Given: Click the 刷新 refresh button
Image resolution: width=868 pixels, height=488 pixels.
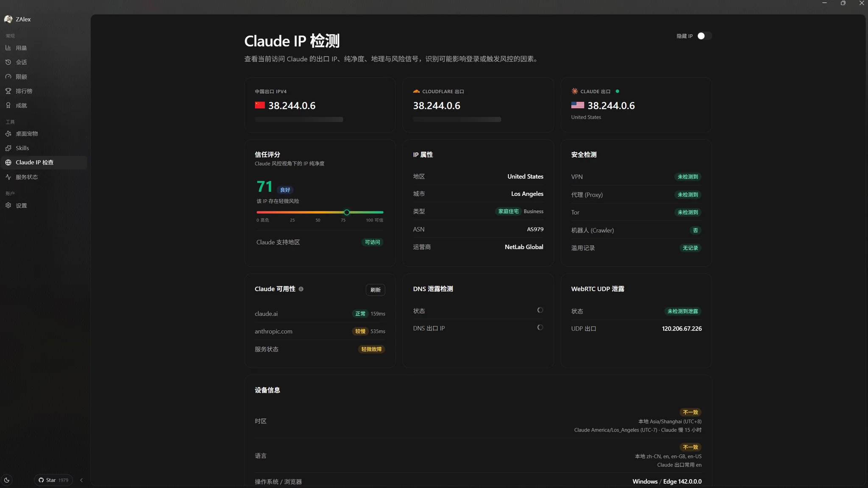Looking at the screenshot, I should tap(376, 290).
